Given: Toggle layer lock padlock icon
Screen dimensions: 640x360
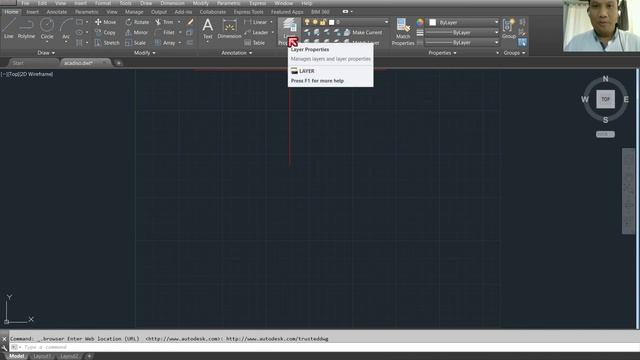Looking at the screenshot, I should [x=323, y=22].
